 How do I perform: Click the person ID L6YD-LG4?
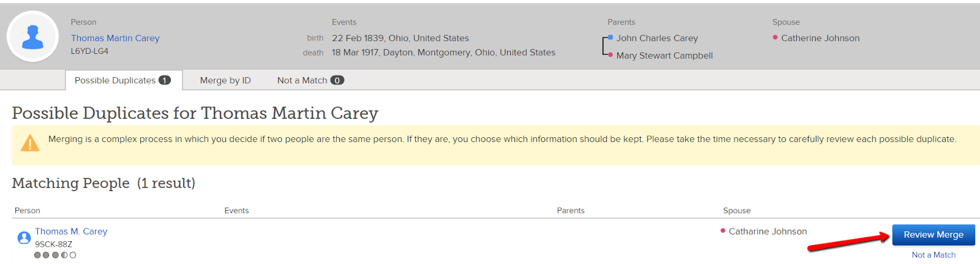tap(89, 51)
